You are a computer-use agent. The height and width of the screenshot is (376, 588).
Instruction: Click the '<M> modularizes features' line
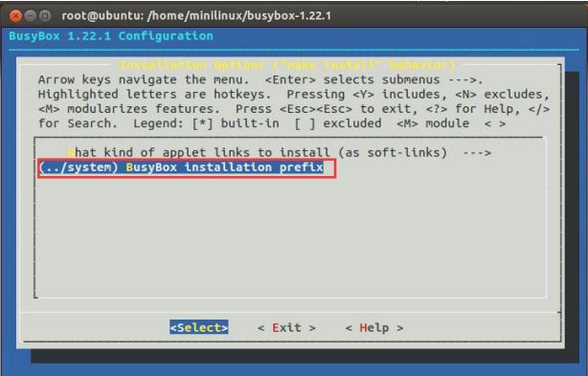point(294,109)
